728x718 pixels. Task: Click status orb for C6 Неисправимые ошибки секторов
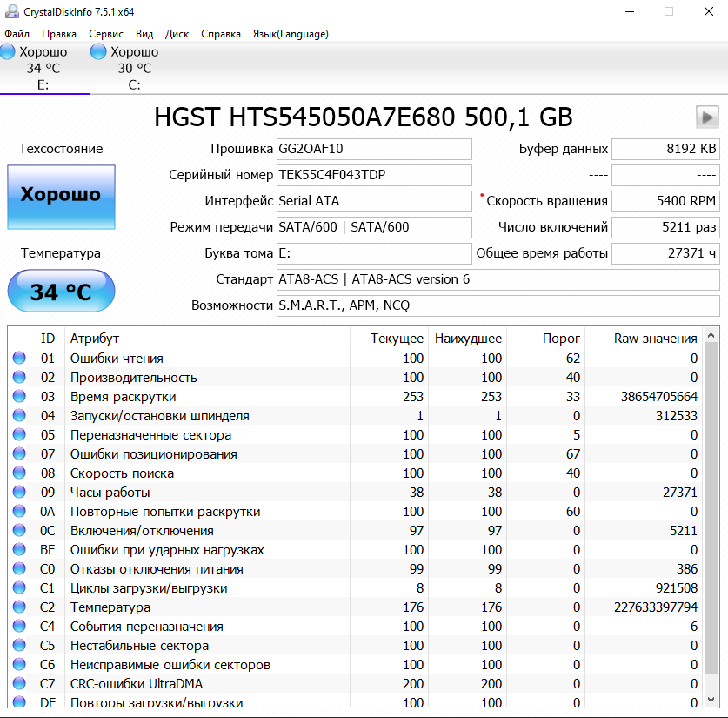[19, 665]
